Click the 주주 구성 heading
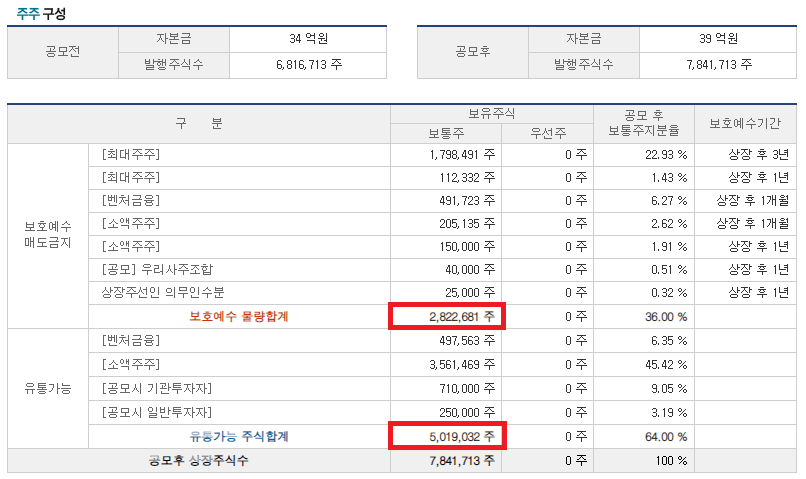Screen dimensions: 806x479 [41, 13]
